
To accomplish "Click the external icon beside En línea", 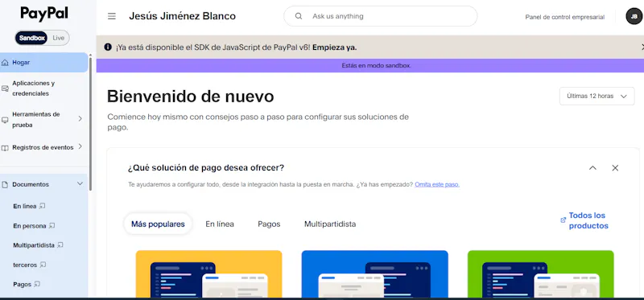I will (42, 206).
